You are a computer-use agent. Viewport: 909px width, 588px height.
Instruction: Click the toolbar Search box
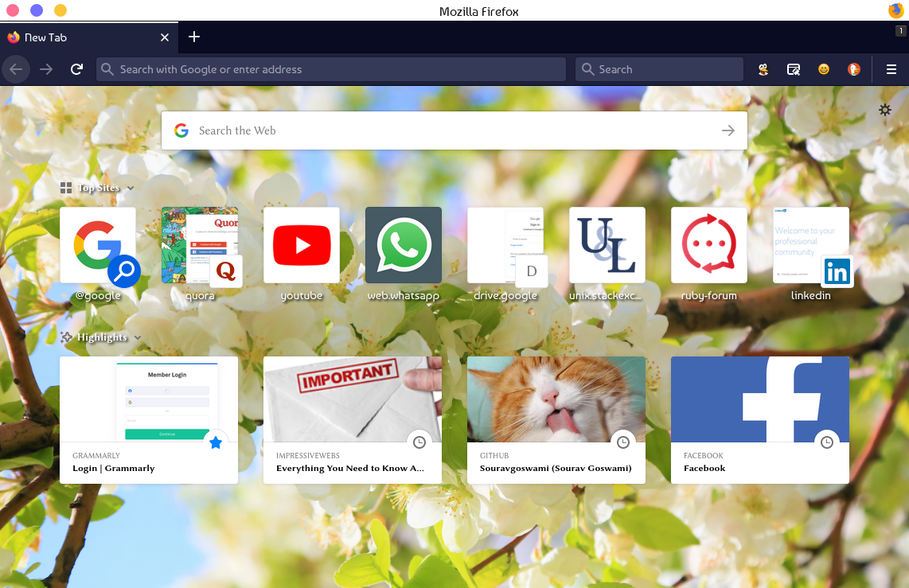coord(659,69)
